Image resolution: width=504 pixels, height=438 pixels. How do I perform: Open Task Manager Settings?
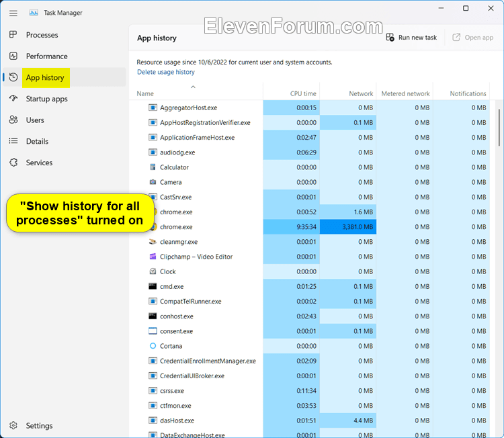tap(64, 425)
